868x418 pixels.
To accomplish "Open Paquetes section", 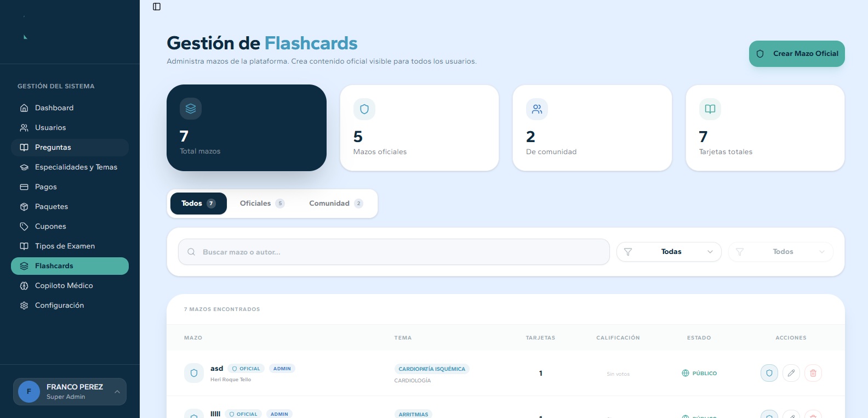I will tap(70, 207).
